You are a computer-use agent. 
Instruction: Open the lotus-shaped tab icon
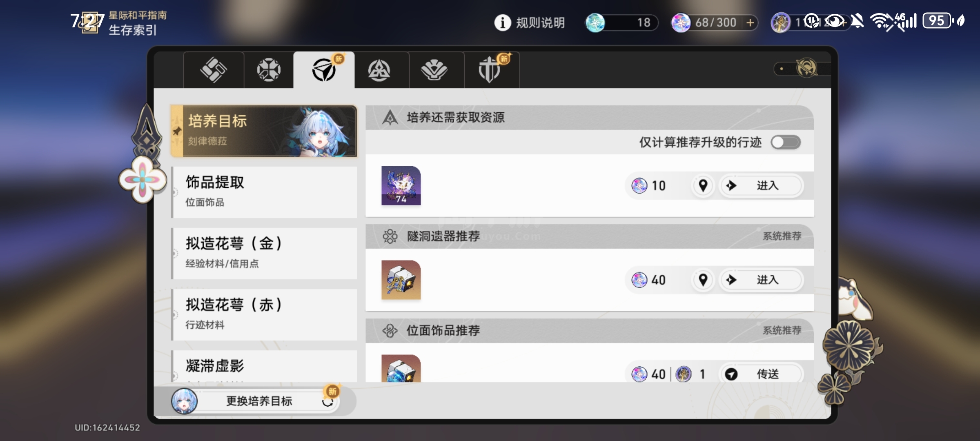(434, 70)
